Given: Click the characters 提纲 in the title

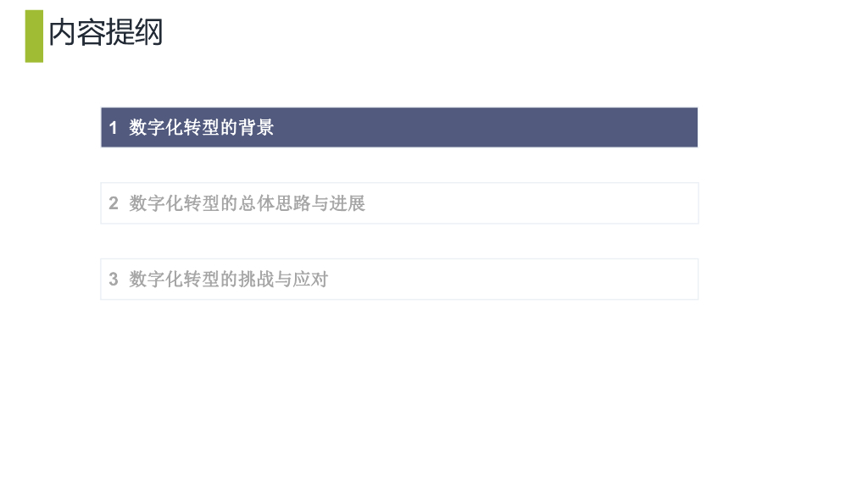Looking at the screenshot, I should tap(134, 33).
